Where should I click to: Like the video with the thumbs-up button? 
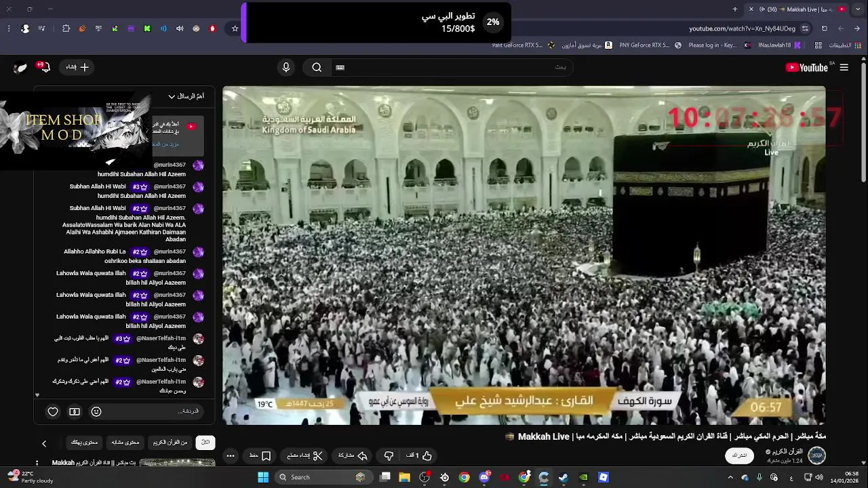pos(419,455)
